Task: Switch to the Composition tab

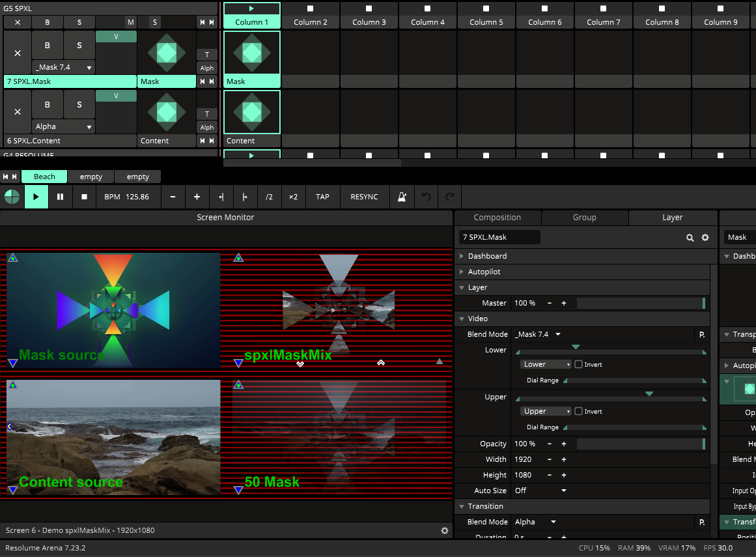Action: coord(497,218)
